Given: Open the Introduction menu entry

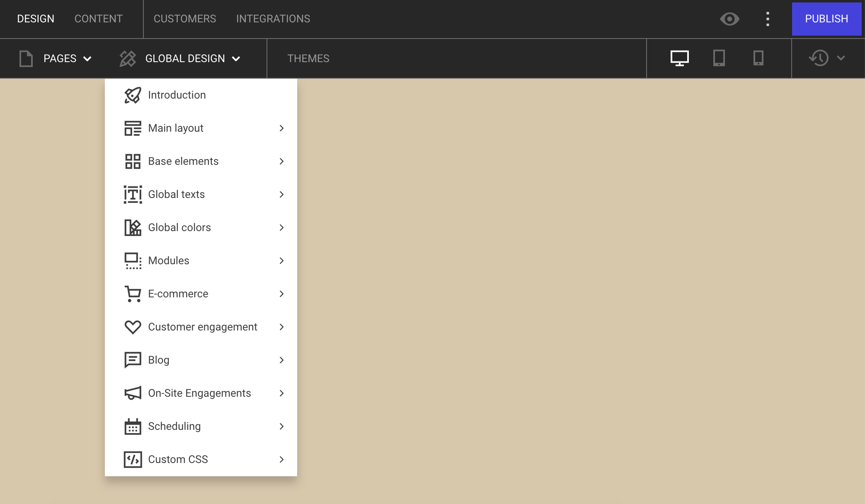Looking at the screenshot, I should (x=201, y=95).
